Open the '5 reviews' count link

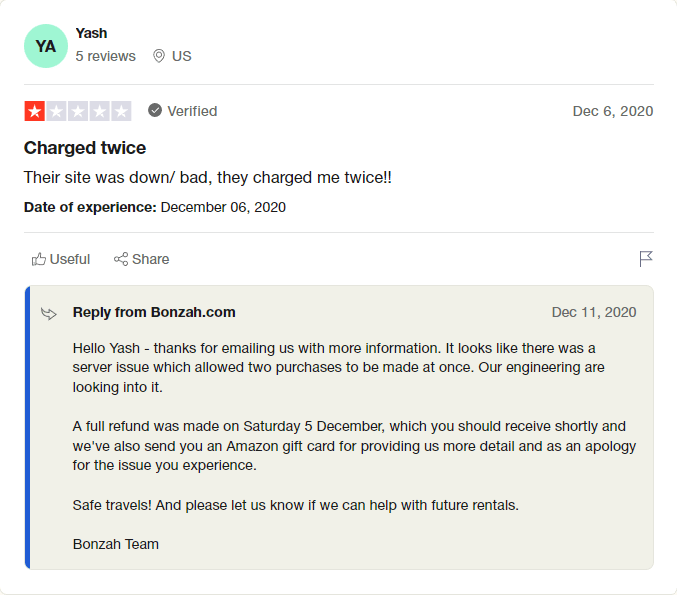coord(105,56)
